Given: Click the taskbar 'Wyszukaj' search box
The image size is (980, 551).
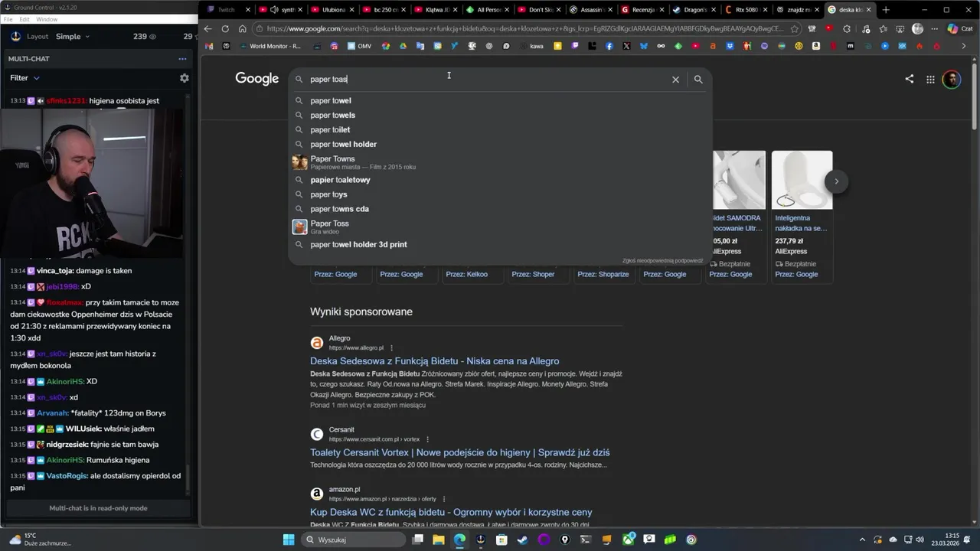Looking at the screenshot, I should [353, 540].
